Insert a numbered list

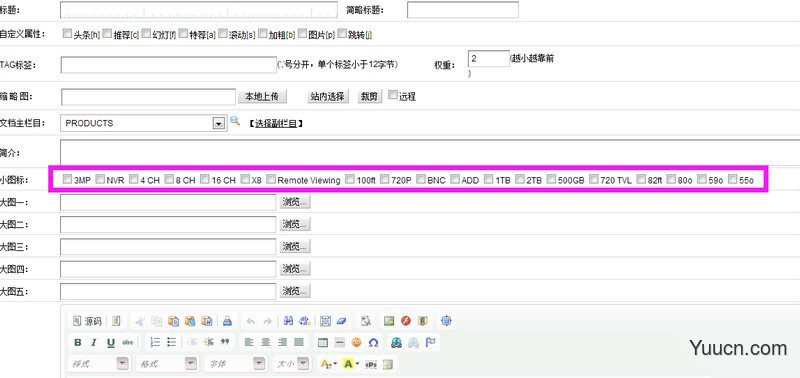156,342
